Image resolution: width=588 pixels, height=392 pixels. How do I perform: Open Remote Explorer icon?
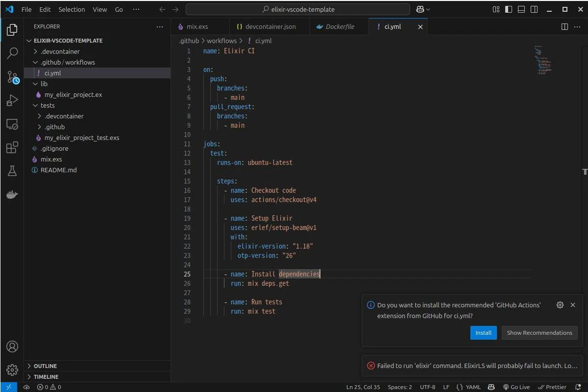pyautogui.click(x=12, y=124)
